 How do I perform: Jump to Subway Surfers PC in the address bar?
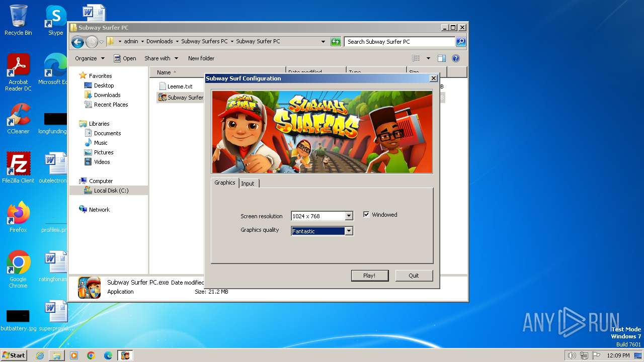pyautogui.click(x=204, y=42)
